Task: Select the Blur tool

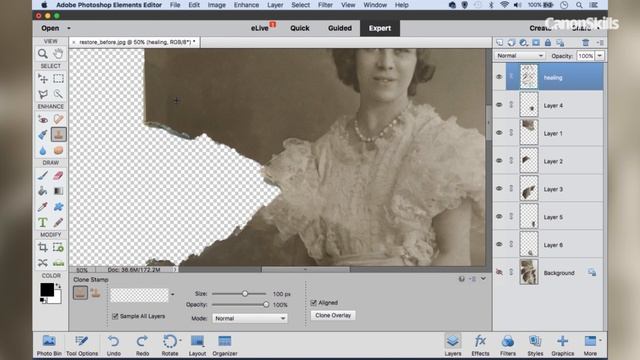Action: pos(42,150)
